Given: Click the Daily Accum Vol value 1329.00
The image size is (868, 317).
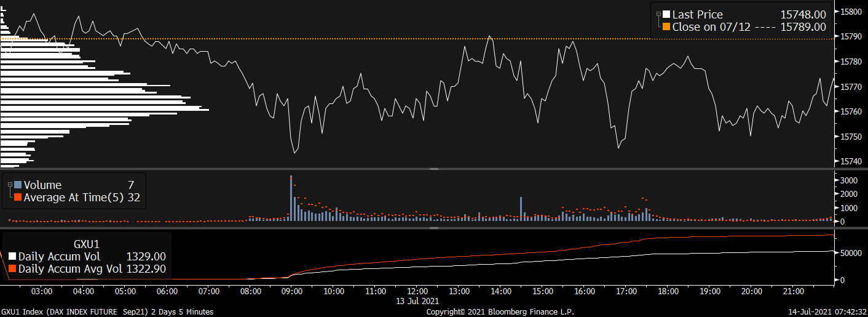Looking at the screenshot, I should pos(146,257).
